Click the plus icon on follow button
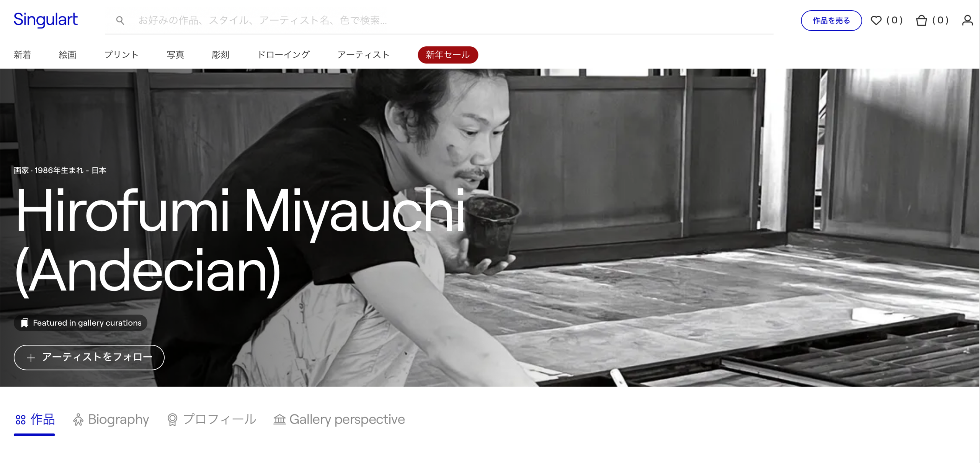The height and width of the screenshot is (463, 980). (31, 358)
